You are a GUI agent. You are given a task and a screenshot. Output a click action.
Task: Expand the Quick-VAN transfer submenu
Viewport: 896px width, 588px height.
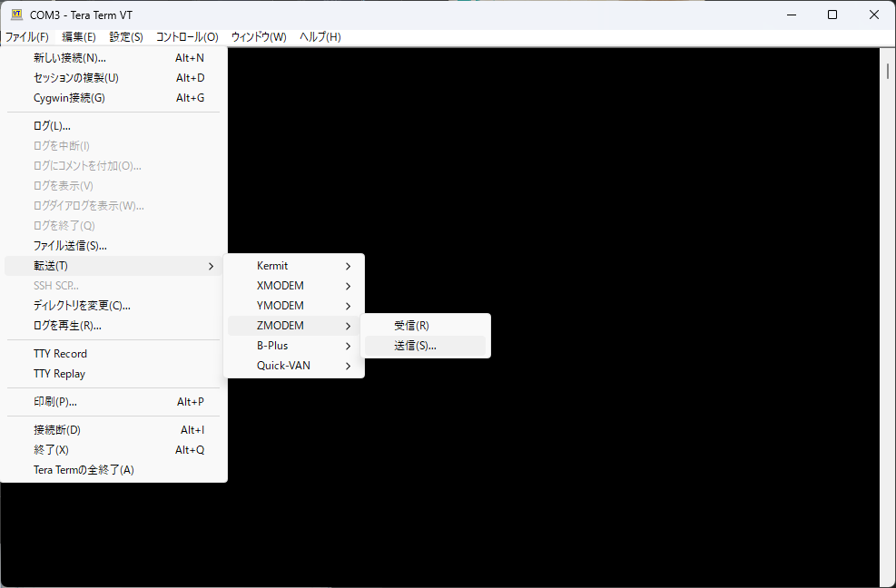point(294,366)
